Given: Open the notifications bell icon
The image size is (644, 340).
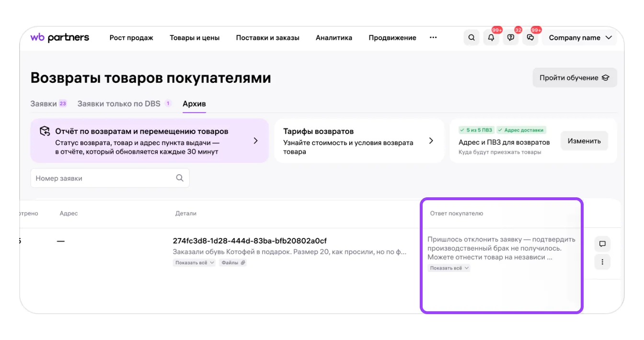Looking at the screenshot, I should tap(491, 38).
